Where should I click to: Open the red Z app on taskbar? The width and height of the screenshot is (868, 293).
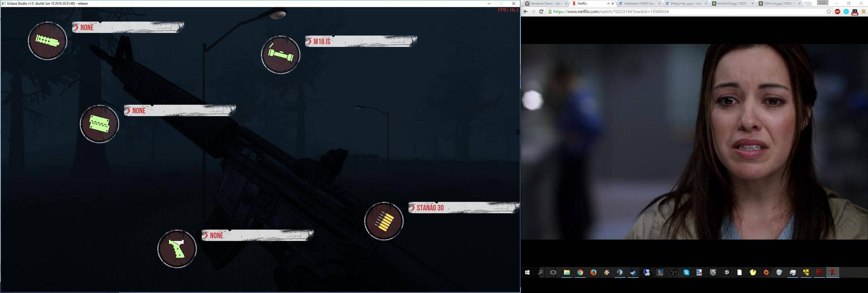coord(833,273)
